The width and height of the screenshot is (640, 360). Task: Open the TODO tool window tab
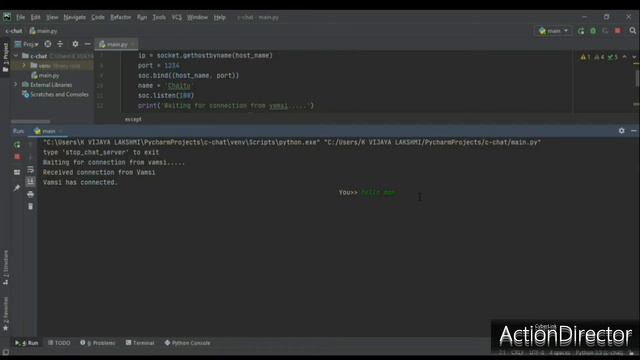[59, 343]
